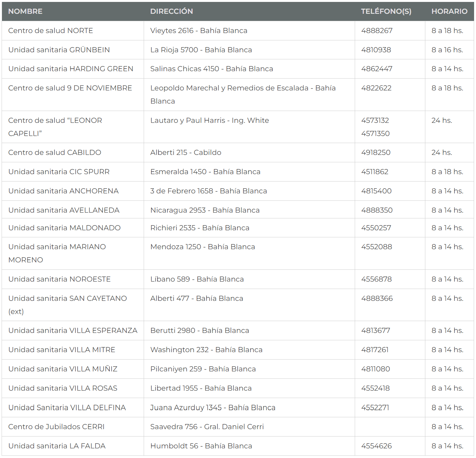Image resolution: width=476 pixels, height=458 pixels.
Task: Select Centro de salud NORTE name
Action: 51,31
